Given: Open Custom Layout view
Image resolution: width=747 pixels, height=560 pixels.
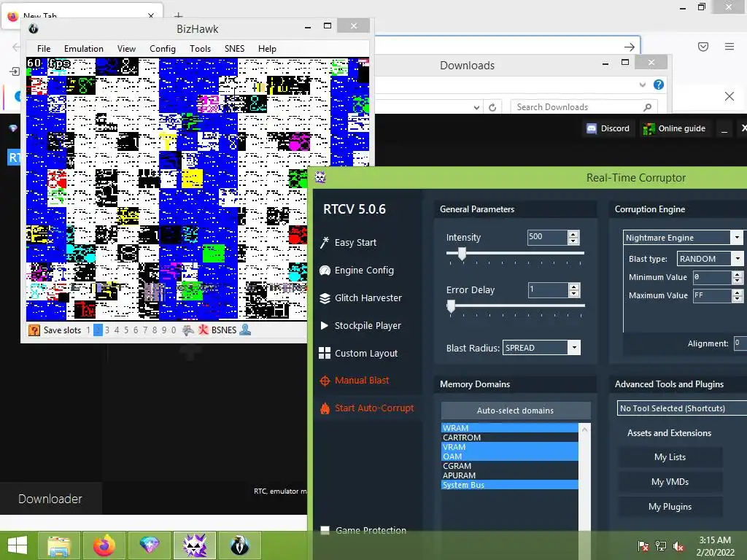Looking at the screenshot, I should 358,353.
